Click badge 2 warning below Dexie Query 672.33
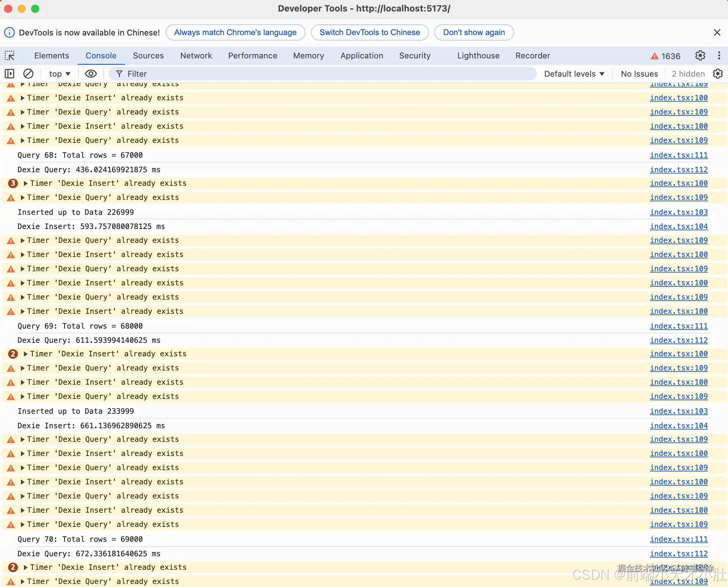 tap(13, 567)
